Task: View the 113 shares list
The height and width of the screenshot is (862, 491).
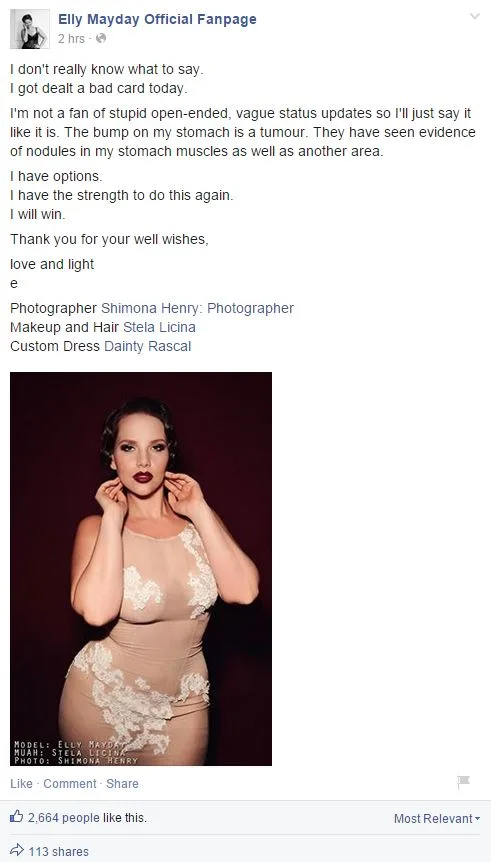Action: tap(59, 852)
